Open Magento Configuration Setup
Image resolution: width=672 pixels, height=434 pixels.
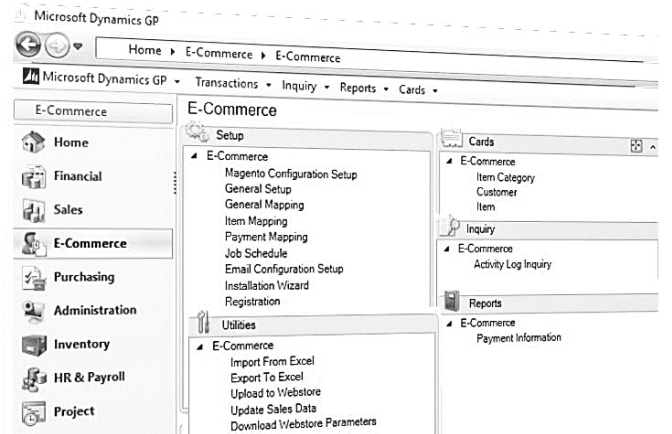point(291,174)
